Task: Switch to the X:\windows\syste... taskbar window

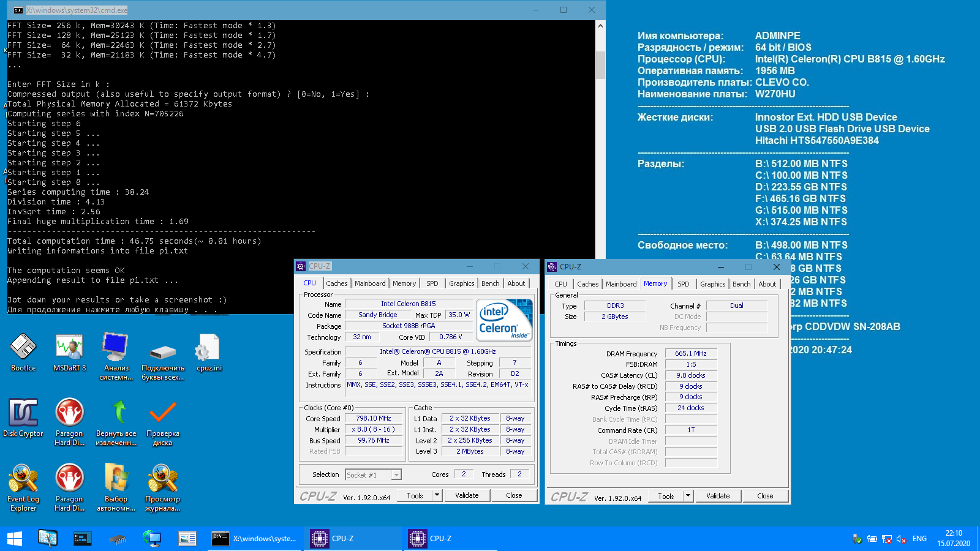Action: pyautogui.click(x=254, y=539)
